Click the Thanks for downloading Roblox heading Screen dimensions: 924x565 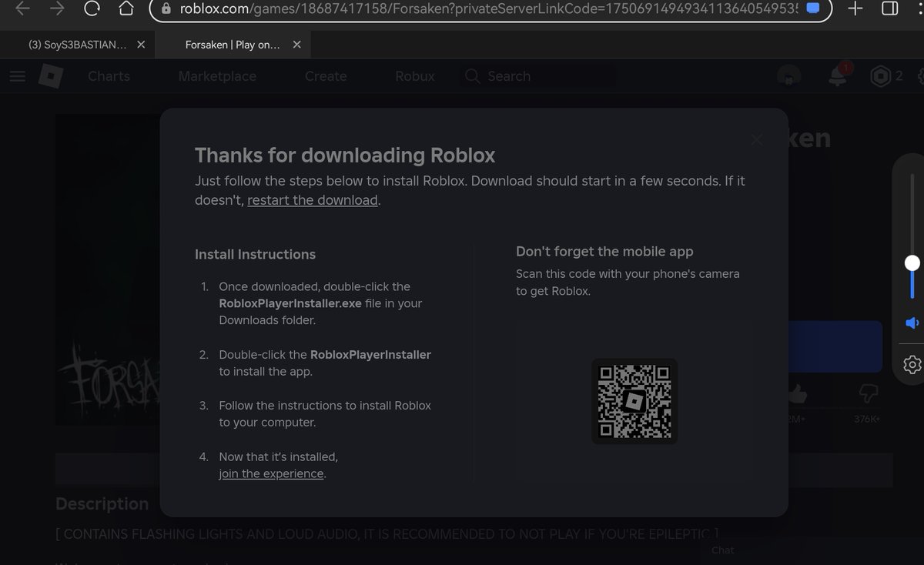click(x=345, y=155)
